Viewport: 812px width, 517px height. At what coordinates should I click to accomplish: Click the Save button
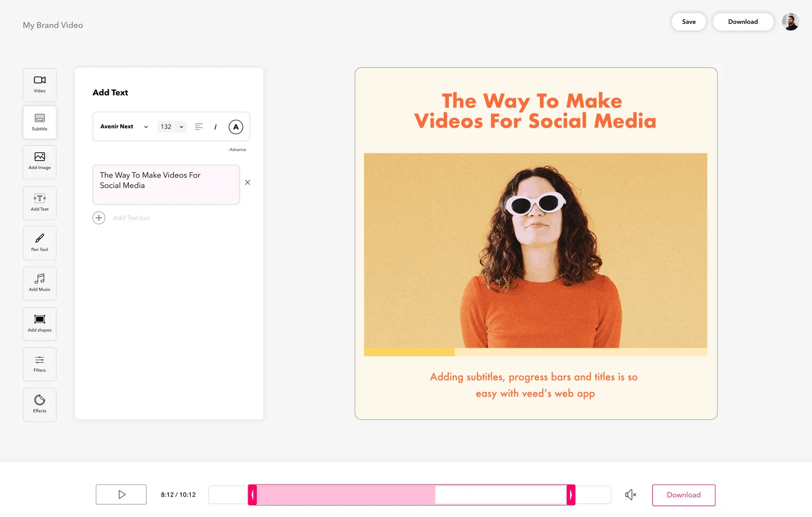coord(688,22)
